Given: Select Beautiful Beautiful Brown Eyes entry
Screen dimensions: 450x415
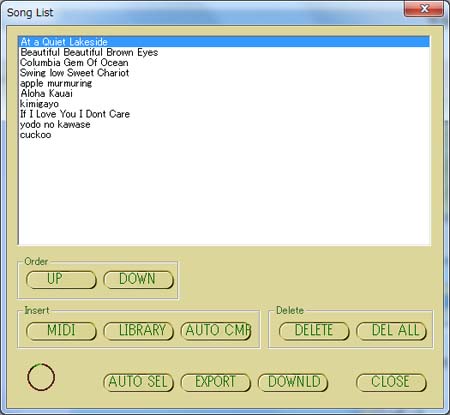Looking at the screenshot, I should coord(224,52).
